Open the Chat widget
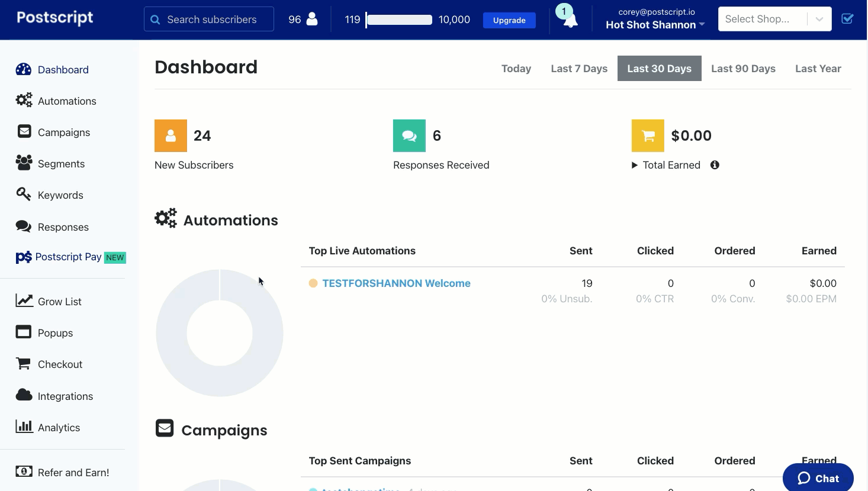Viewport: 868px width, 491px height. pyautogui.click(x=818, y=478)
